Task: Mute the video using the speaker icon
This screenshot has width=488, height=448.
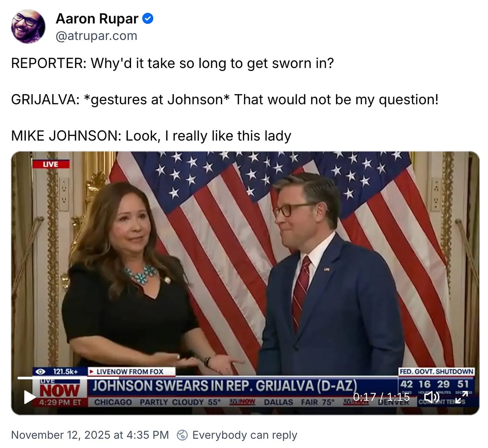Action: tap(432, 397)
